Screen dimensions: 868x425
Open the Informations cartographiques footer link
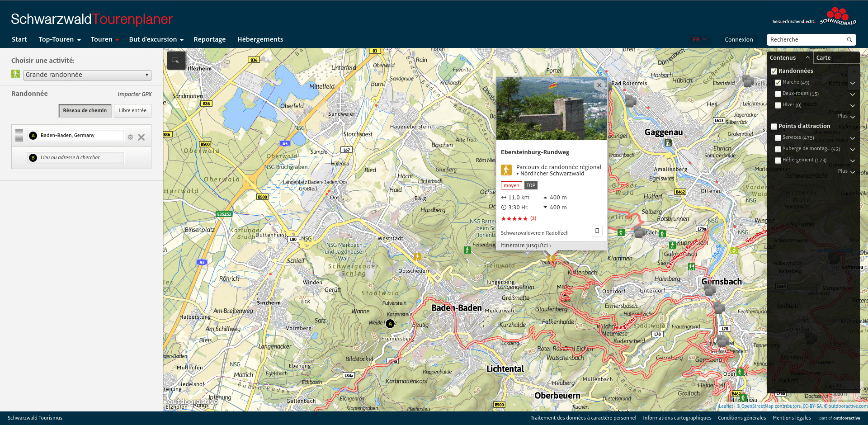click(677, 418)
